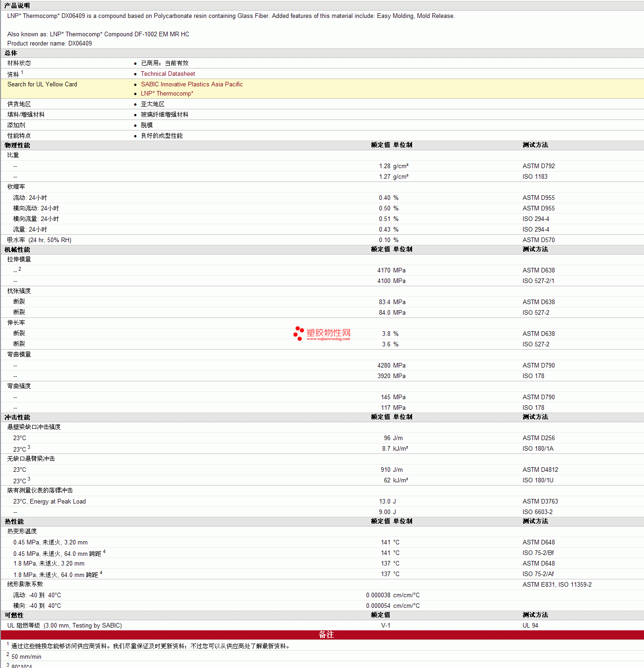
Task: Click '0.45 MPa, 未退火, 3.20 mm' row label
Action: [x=51, y=542]
